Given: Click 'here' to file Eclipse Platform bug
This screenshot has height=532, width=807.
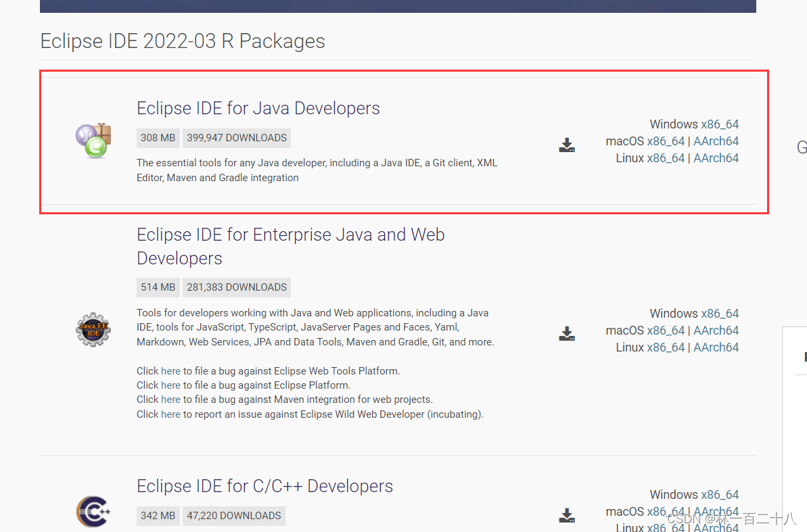Looking at the screenshot, I should [x=170, y=385].
